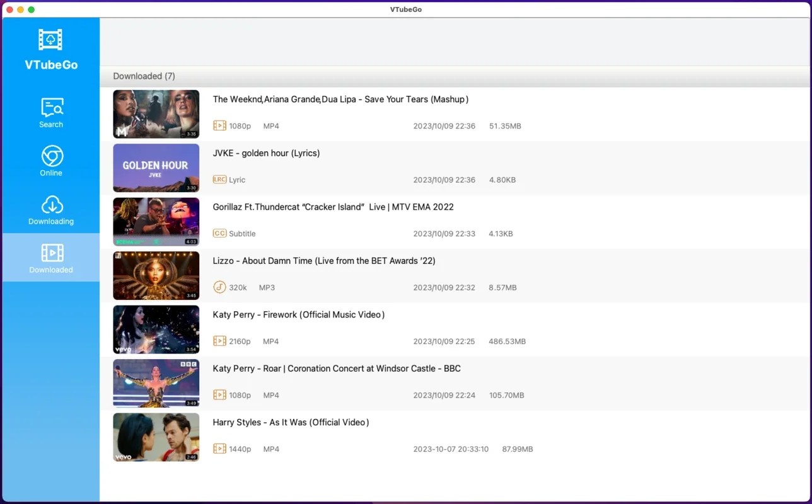Click the 51.35MB file size
Viewport: 812px width, 504px height.
click(x=505, y=126)
